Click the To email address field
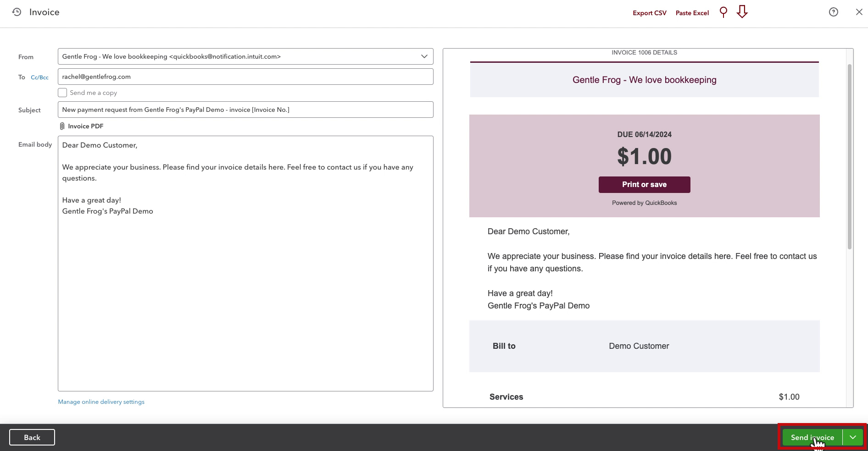The width and height of the screenshot is (868, 451). tap(245, 77)
